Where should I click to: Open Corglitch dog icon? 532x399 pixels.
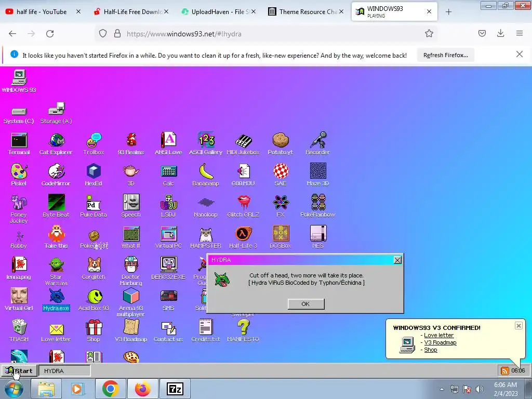pyautogui.click(x=94, y=269)
